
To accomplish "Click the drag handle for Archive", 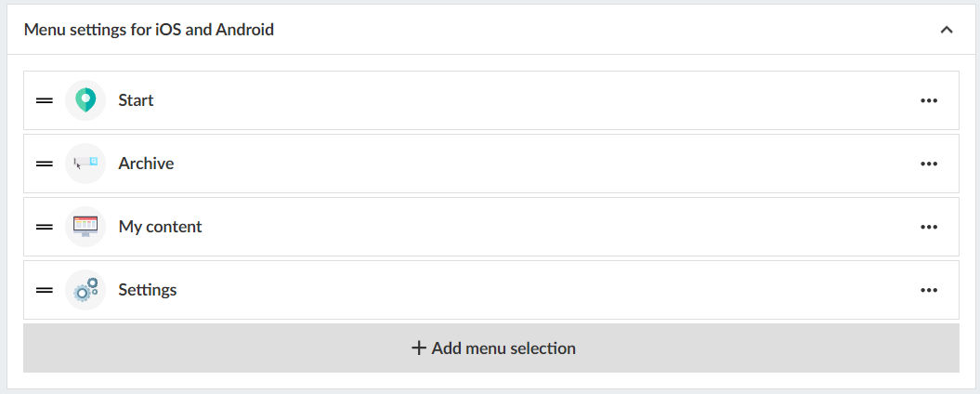I will [x=44, y=164].
